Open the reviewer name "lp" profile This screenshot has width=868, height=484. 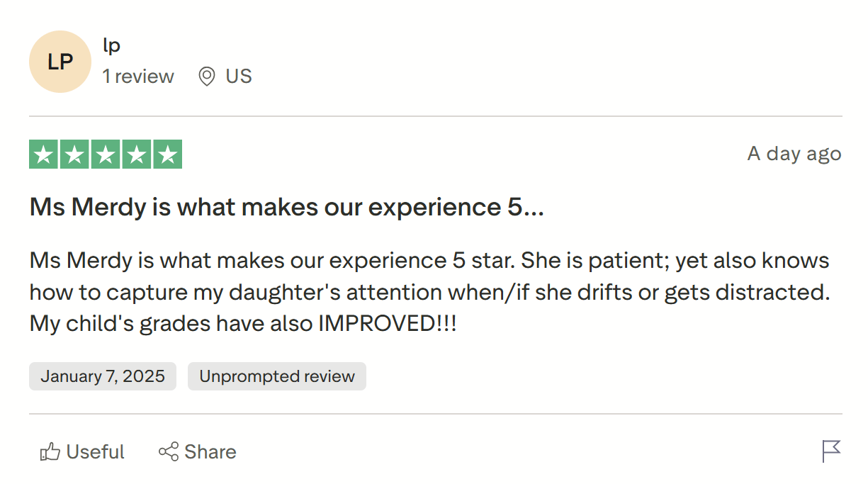point(111,46)
